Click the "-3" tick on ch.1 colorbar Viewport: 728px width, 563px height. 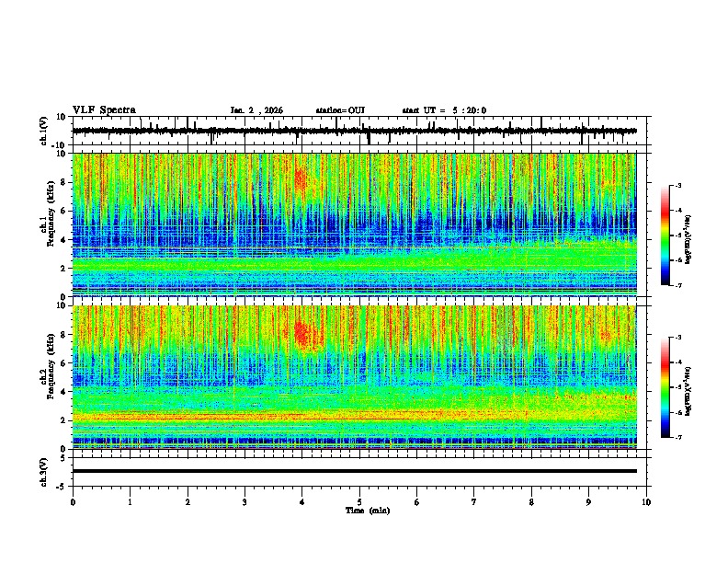[x=677, y=186]
